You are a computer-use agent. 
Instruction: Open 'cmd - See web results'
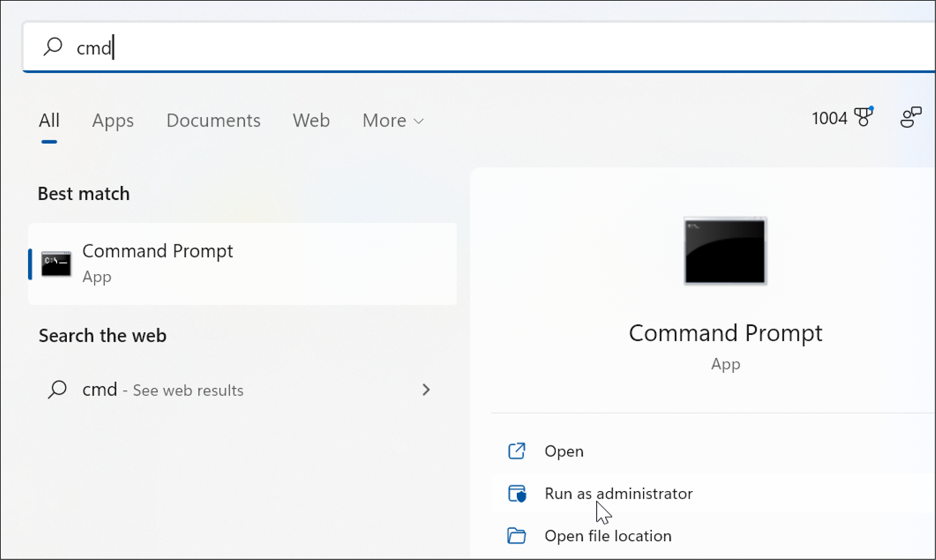162,390
